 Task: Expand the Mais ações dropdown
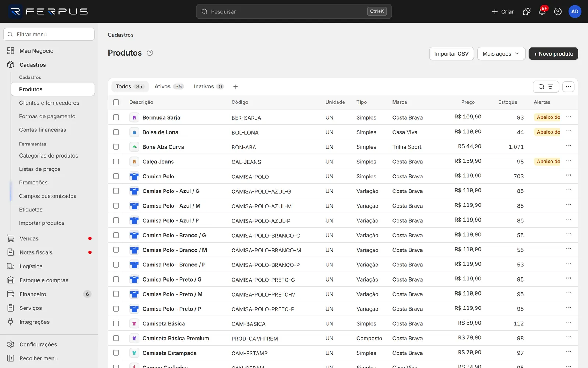tap(501, 54)
